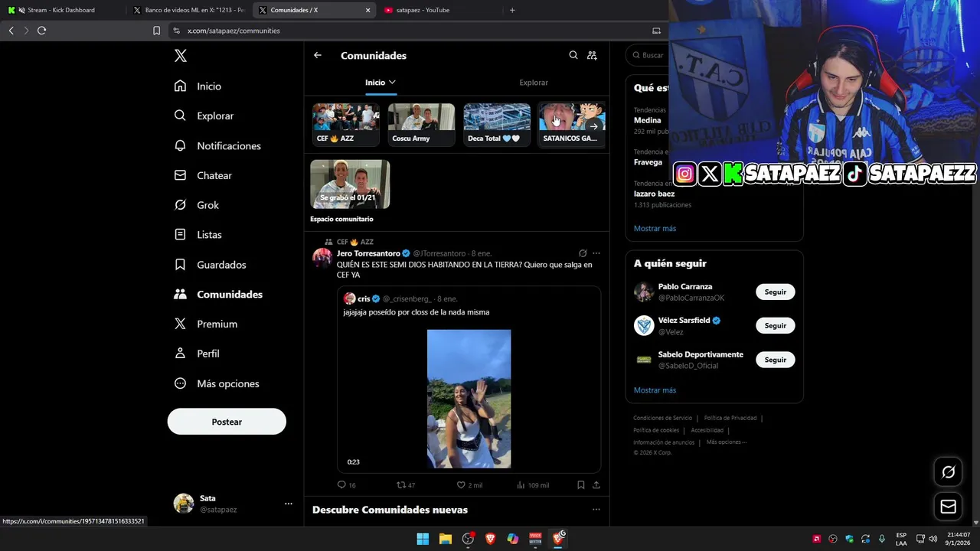Open File Explorer from taskbar

coord(446,539)
